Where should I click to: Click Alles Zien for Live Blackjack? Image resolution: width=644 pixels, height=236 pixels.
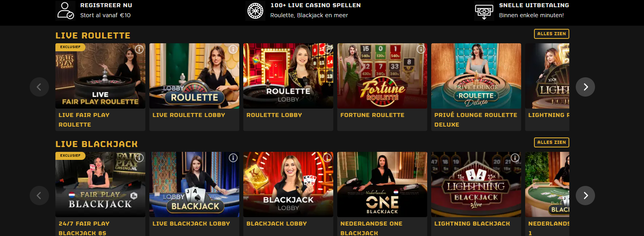click(552, 142)
